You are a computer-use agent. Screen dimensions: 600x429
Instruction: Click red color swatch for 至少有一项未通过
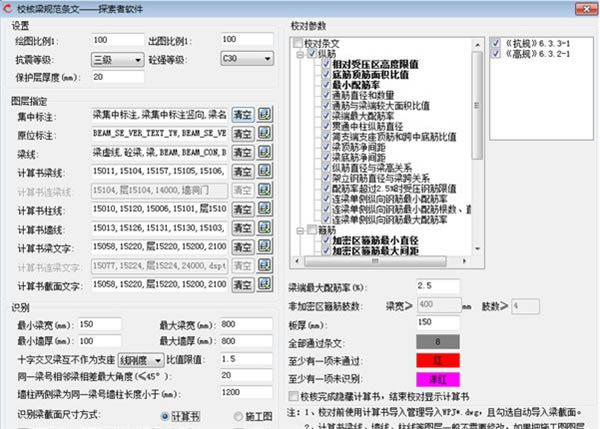[438, 360]
